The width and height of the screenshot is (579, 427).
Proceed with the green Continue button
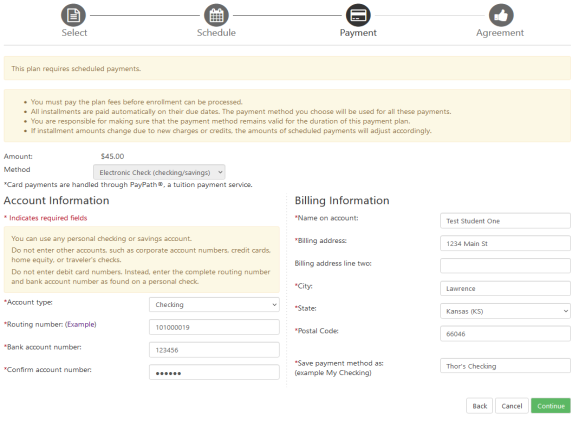pyautogui.click(x=551, y=406)
